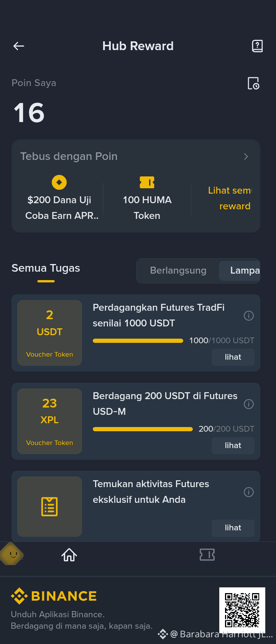Tap lihat button for TradFi task
276x644 pixels.
point(233,357)
